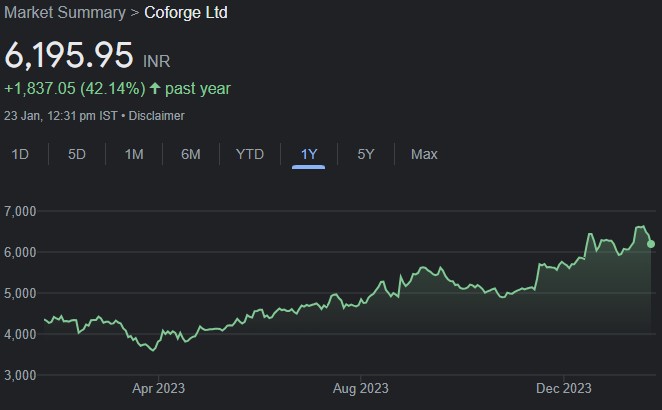Show the Max history range
662x410 pixels.
point(424,154)
